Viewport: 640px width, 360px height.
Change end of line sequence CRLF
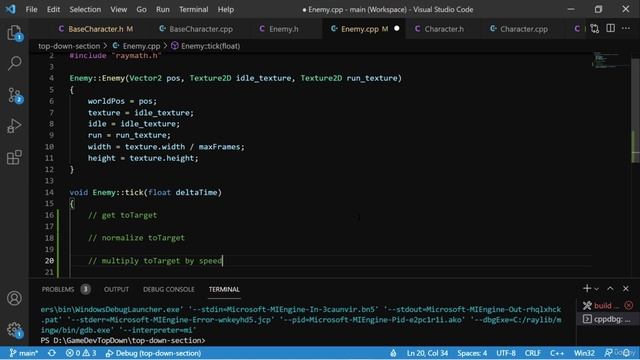point(533,353)
